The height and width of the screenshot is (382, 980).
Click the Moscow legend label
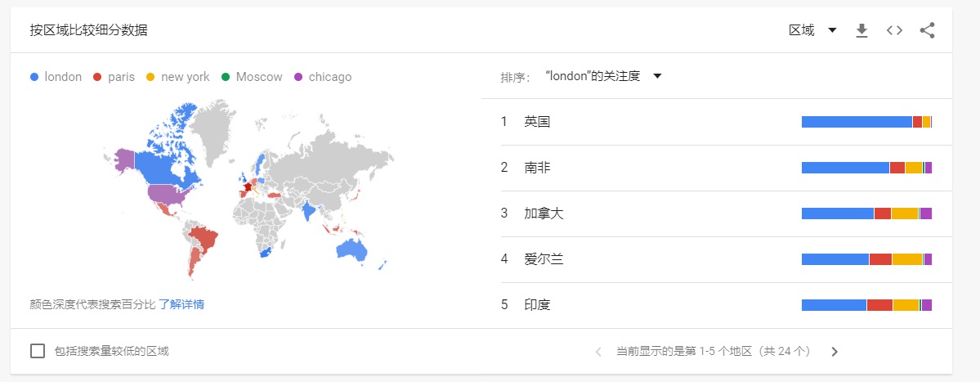coord(258,77)
